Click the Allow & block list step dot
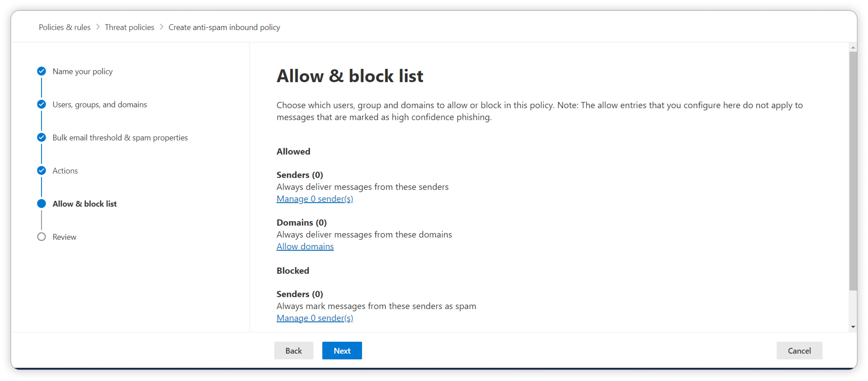This screenshot has width=868, height=381. (x=42, y=204)
